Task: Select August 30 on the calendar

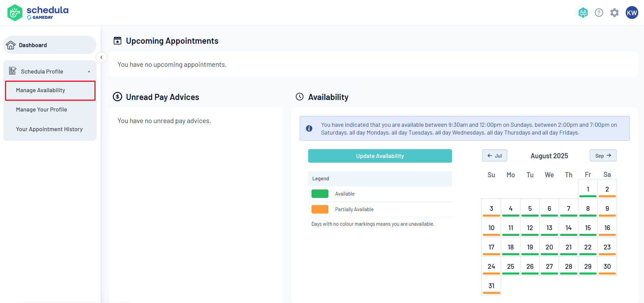Action: tap(607, 266)
